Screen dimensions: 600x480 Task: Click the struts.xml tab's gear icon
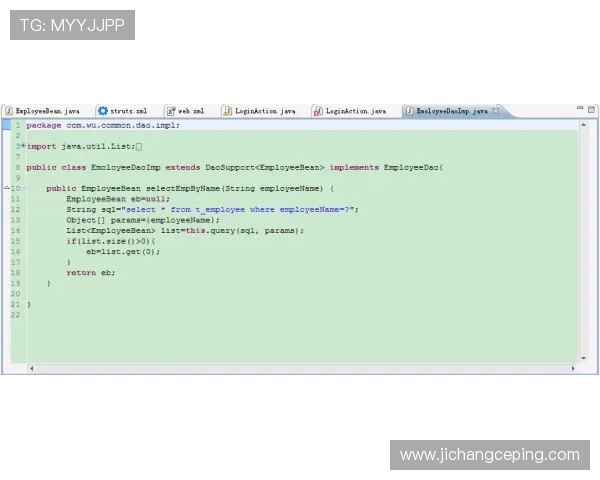(x=102, y=111)
